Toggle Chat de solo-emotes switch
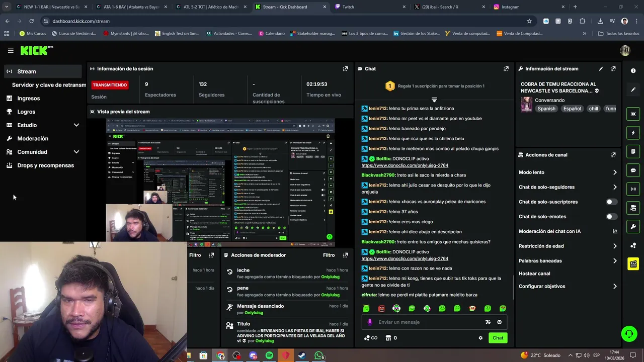 (611, 217)
